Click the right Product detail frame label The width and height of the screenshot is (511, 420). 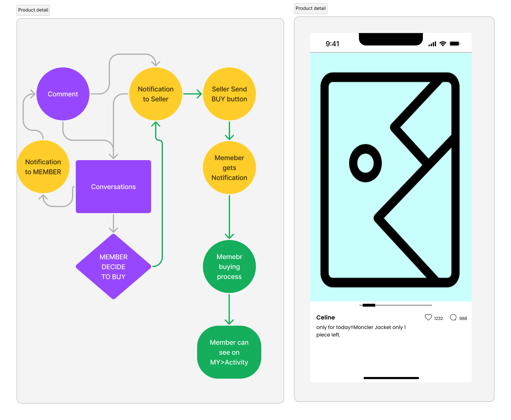coord(310,9)
